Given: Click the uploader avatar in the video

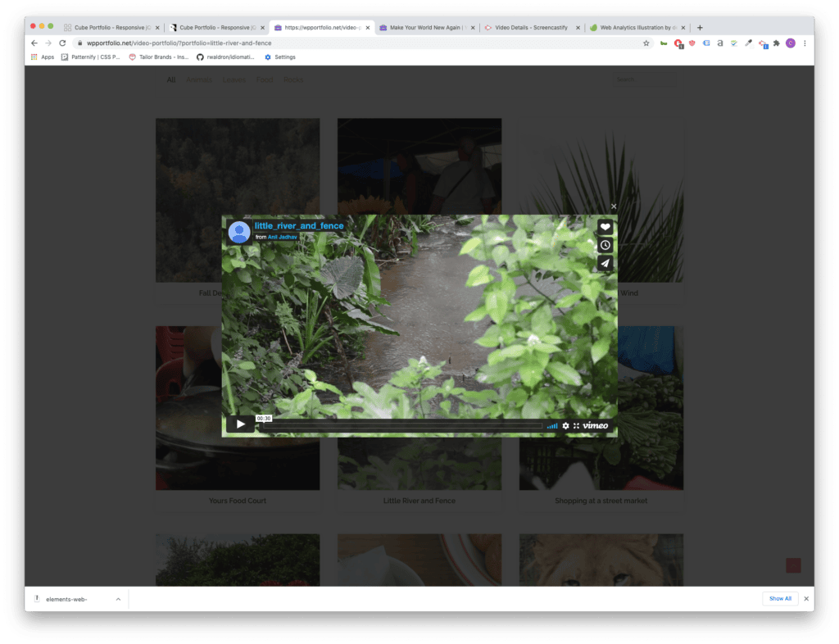Looking at the screenshot, I should click(x=239, y=232).
